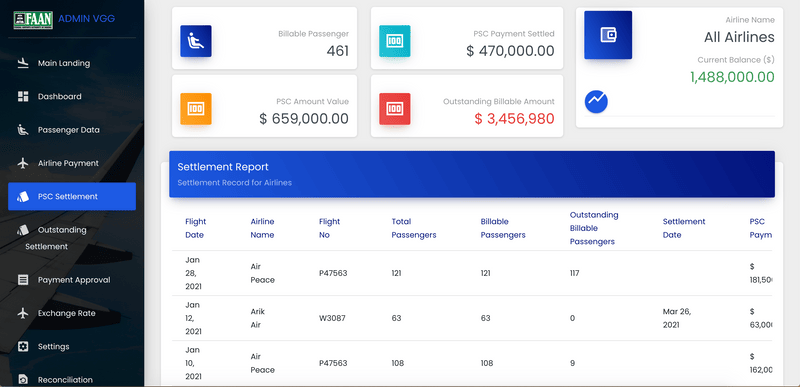This screenshot has height=387, width=800.
Task: Click the red Outstanding Billable Amount icon
Action: tap(394, 109)
